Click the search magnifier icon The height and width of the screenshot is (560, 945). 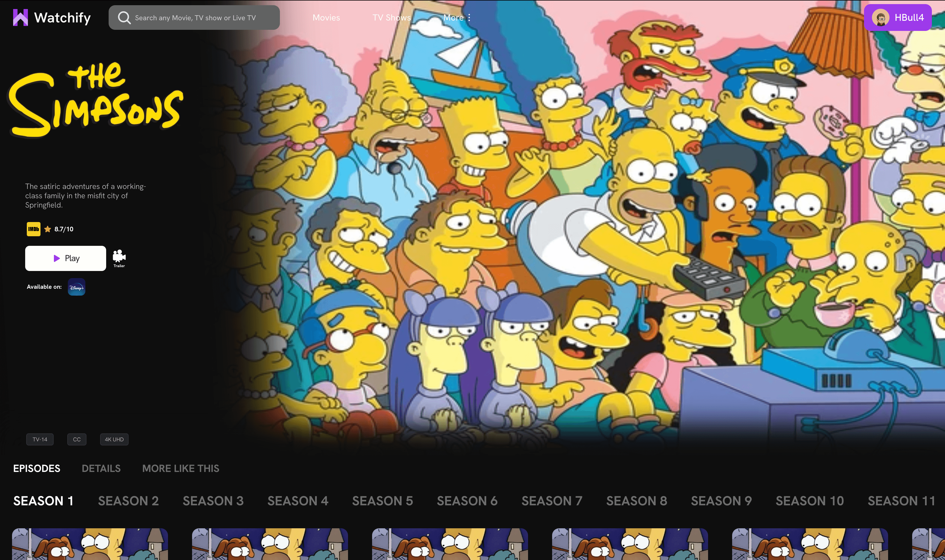tap(124, 17)
